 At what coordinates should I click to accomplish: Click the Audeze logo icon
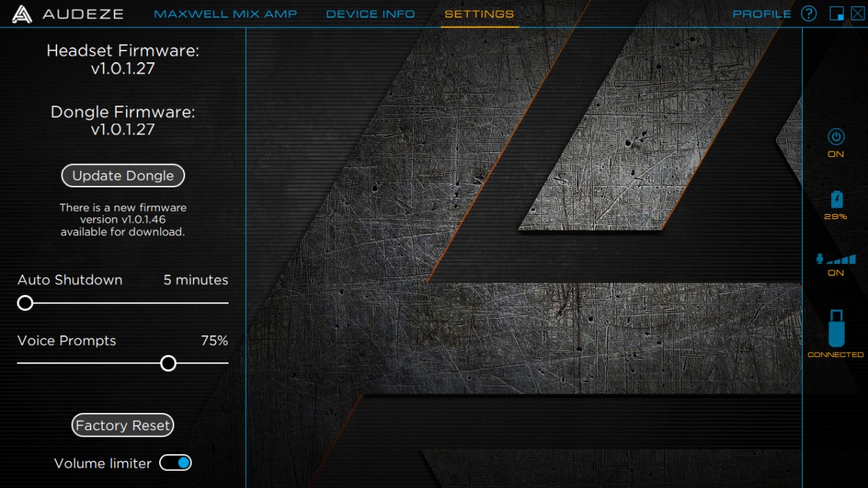point(22,14)
